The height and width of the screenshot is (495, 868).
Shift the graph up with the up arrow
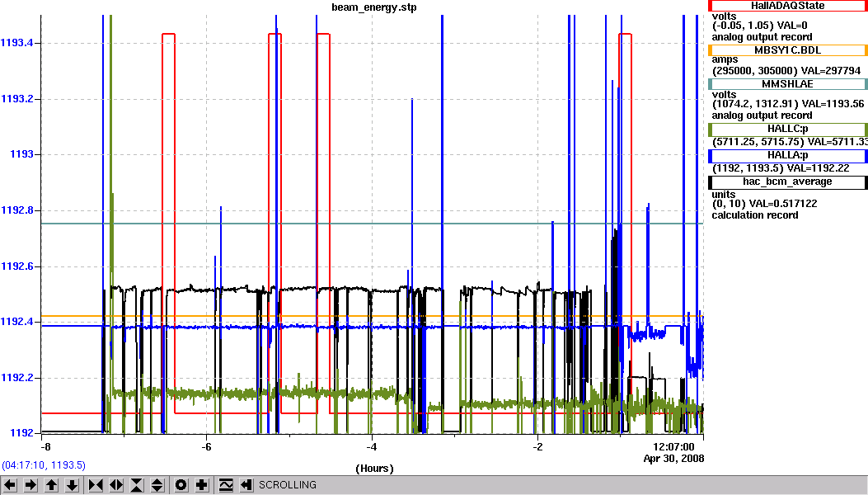pos(51,485)
